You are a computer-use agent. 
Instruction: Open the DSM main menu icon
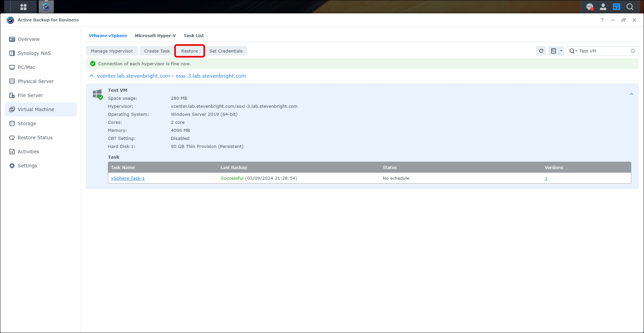tap(23, 7)
